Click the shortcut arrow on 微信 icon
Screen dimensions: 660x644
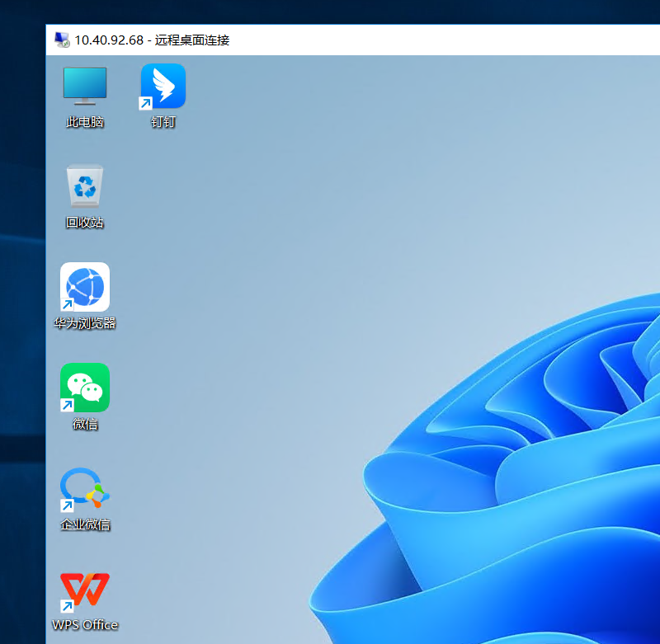coord(67,405)
